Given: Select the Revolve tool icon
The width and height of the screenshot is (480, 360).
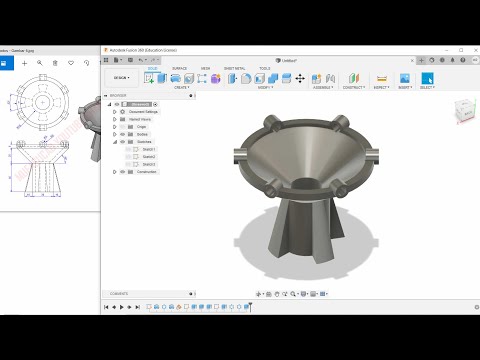Looking at the screenshot, I should pos(176,78).
